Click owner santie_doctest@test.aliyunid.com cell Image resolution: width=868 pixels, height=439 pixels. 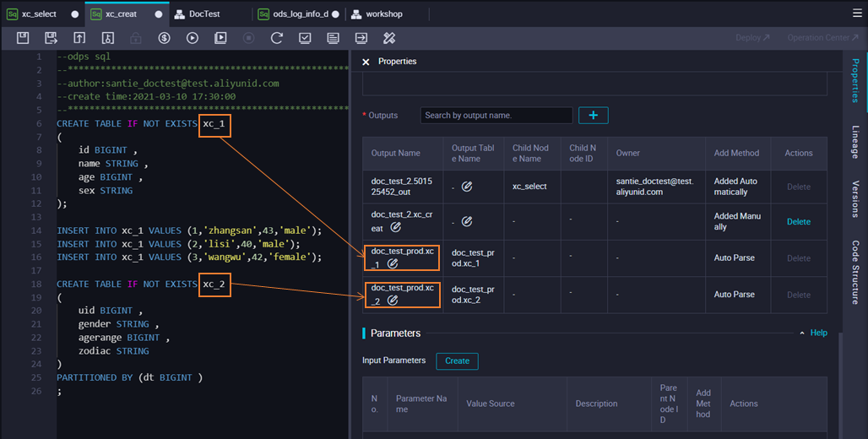(x=655, y=187)
